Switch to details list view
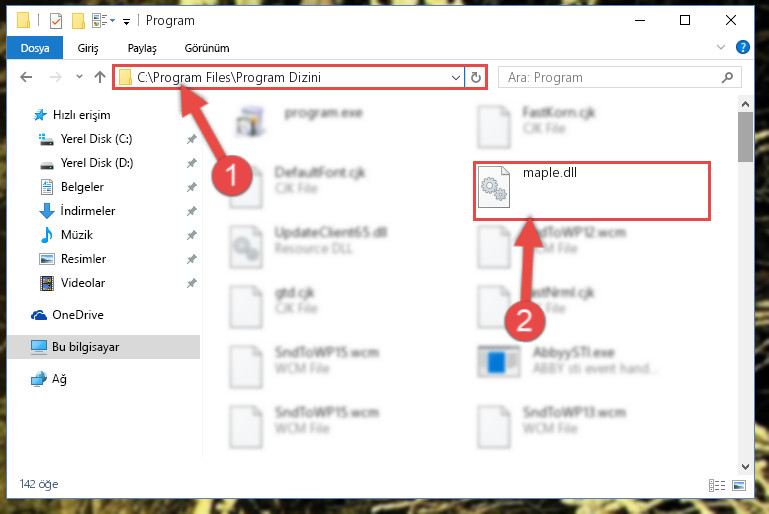 [x=717, y=486]
